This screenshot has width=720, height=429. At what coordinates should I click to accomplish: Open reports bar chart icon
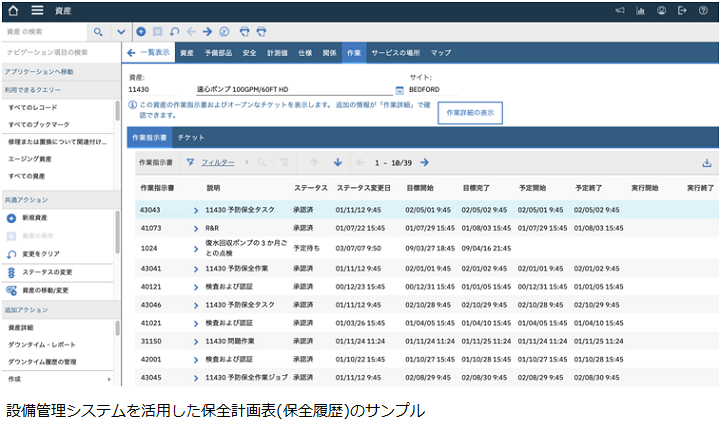(641, 10)
